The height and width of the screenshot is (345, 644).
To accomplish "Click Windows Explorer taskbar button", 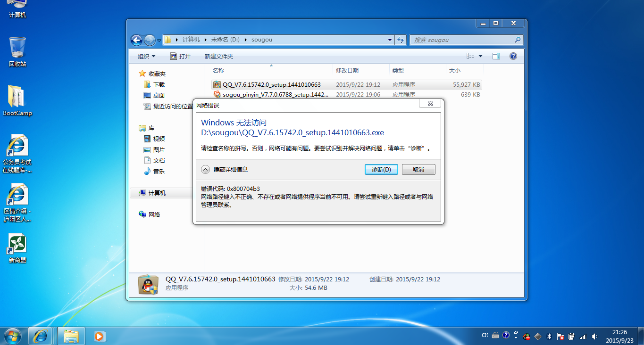I will (71, 336).
